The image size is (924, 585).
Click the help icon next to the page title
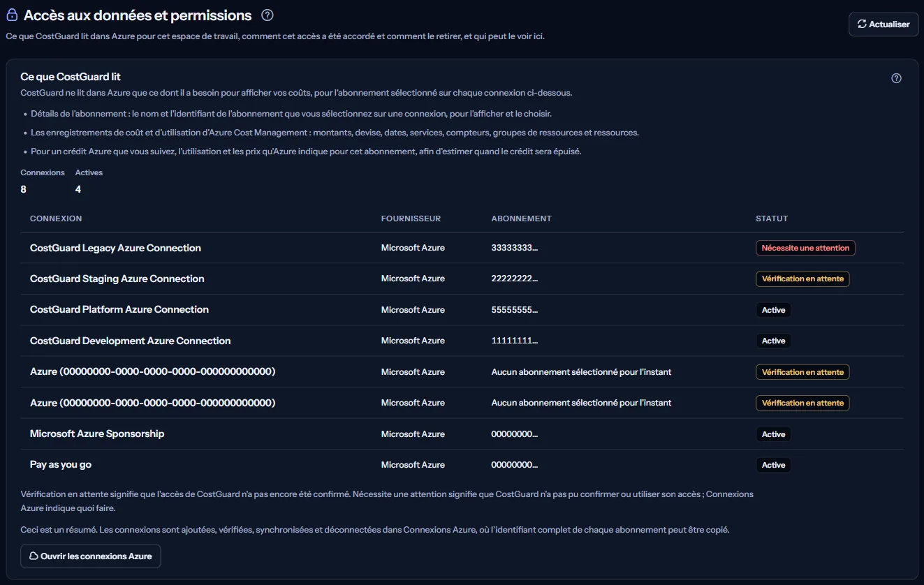tap(267, 15)
